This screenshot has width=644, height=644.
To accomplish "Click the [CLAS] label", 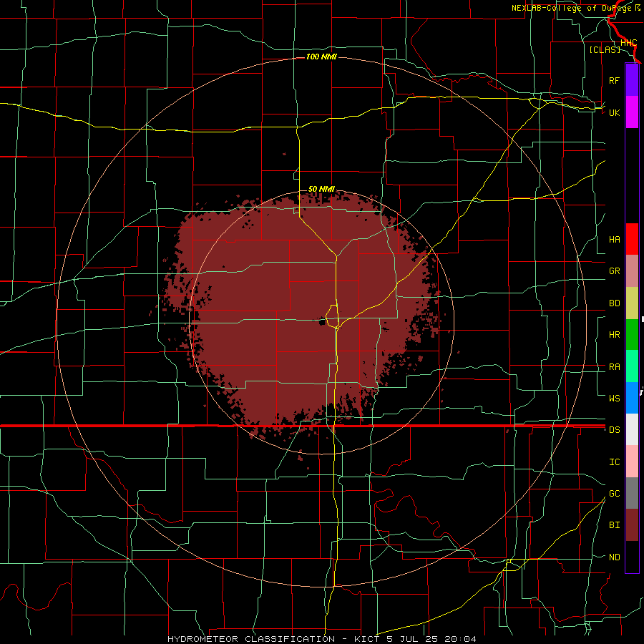I will click(605, 49).
